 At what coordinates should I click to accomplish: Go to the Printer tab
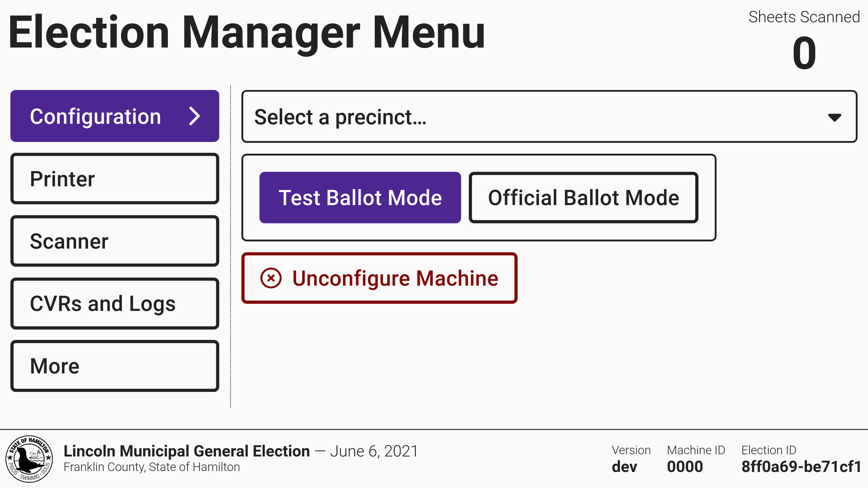(115, 179)
